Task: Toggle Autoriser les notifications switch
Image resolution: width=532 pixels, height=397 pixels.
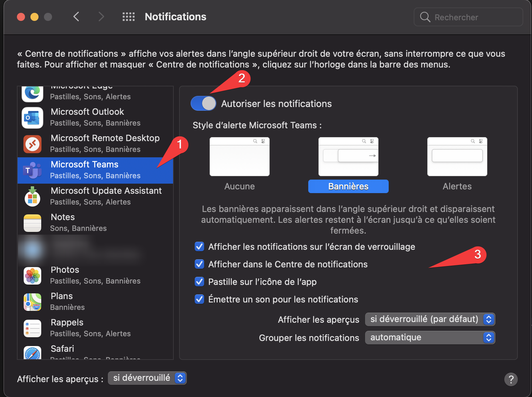Action: pos(203,104)
